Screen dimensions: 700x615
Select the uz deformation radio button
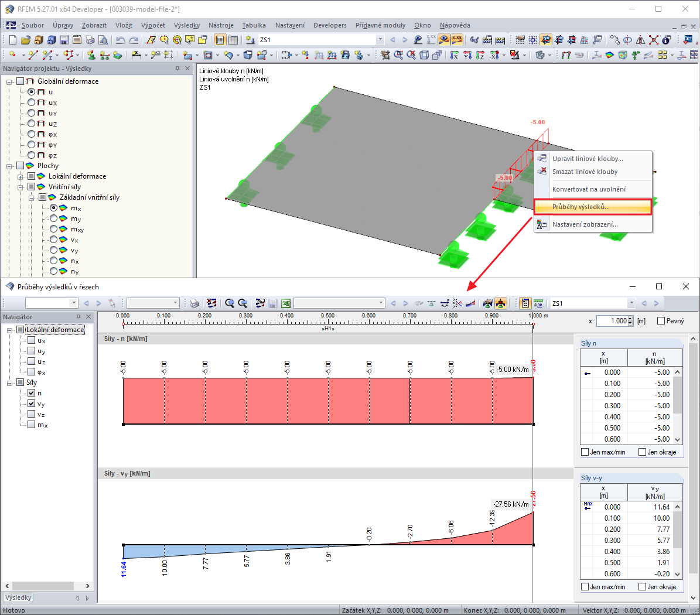(31, 124)
